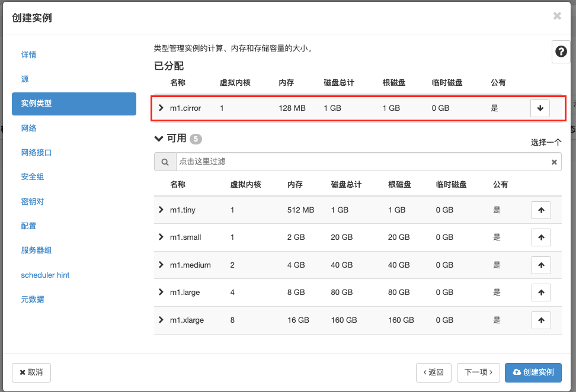Click the 已分配 heading

169,66
